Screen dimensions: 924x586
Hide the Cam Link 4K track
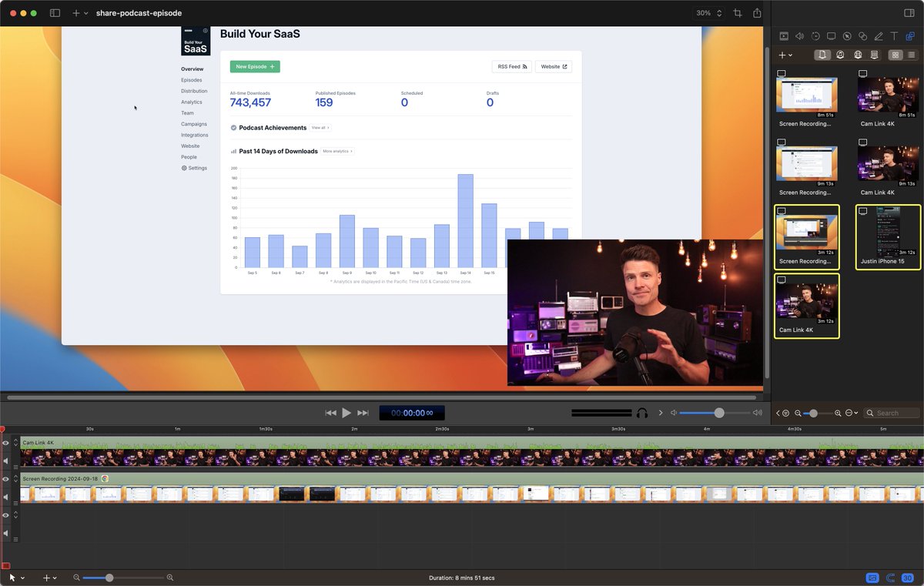click(6, 443)
